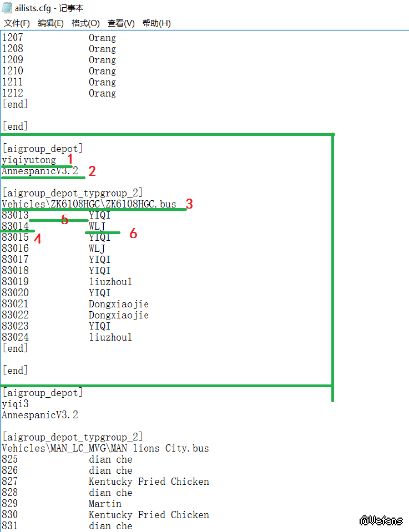The width and height of the screenshot is (409, 532).
Task: Click WLJ in row 83016
Action: tap(97, 249)
